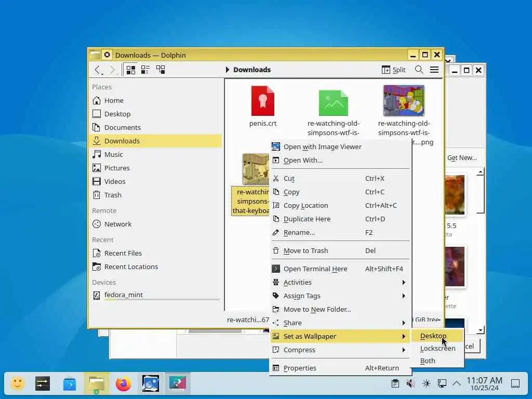
Task: Choose Properties in the context menu
Action: tap(340, 368)
